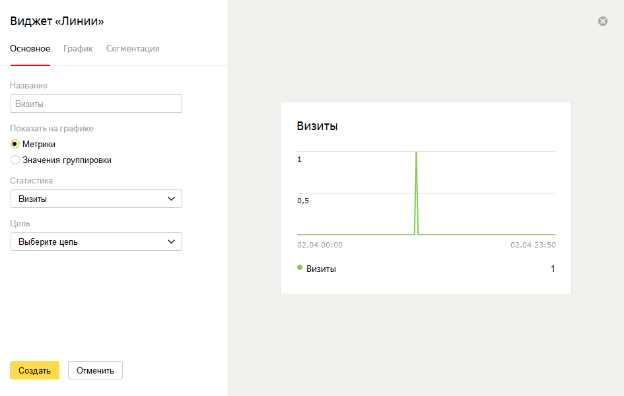Open the График tab

click(x=78, y=49)
